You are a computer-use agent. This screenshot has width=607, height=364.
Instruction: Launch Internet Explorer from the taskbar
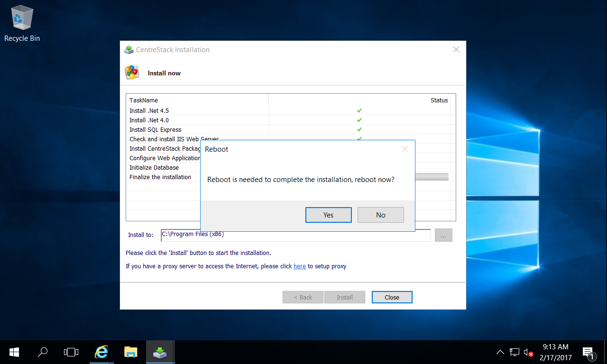click(101, 352)
